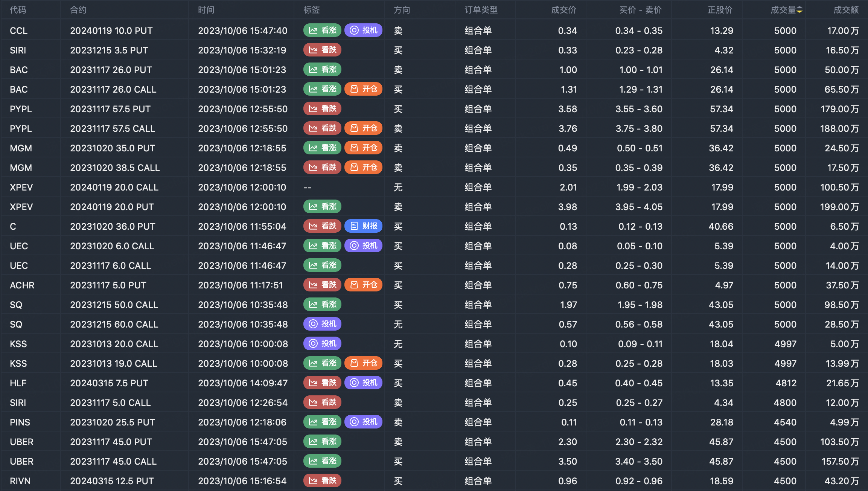The width and height of the screenshot is (868, 491).
Task: Click the 成交量 sort arrow icon
Action: pyautogui.click(x=799, y=10)
